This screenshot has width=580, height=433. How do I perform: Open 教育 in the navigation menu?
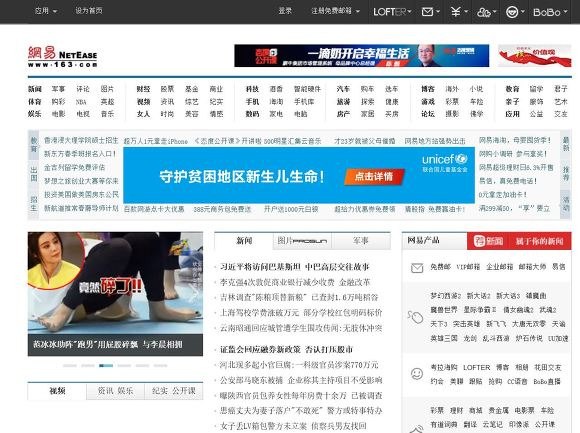512,89
